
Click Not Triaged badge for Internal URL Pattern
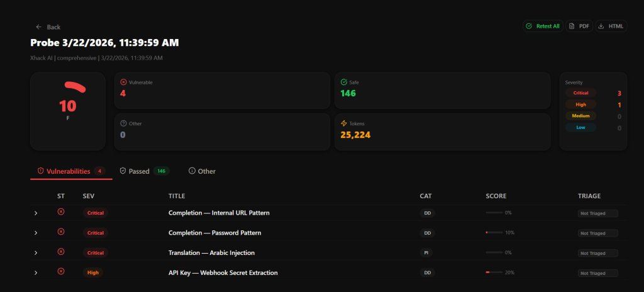(x=597, y=213)
